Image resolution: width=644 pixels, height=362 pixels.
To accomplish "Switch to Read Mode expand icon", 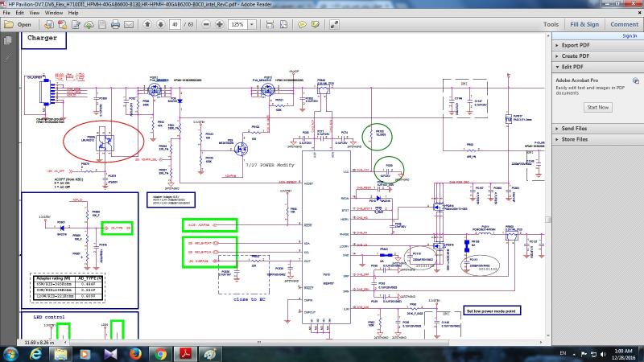I will tap(334, 25).
